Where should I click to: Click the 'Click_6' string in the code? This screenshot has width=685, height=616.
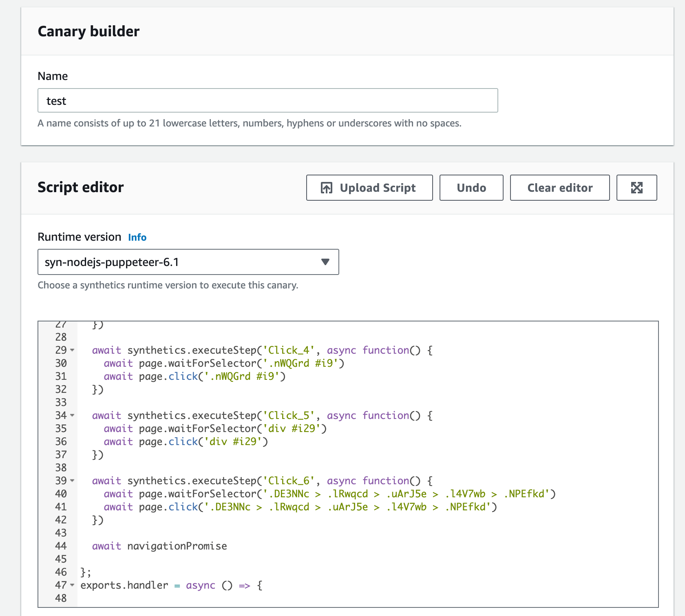click(289, 481)
